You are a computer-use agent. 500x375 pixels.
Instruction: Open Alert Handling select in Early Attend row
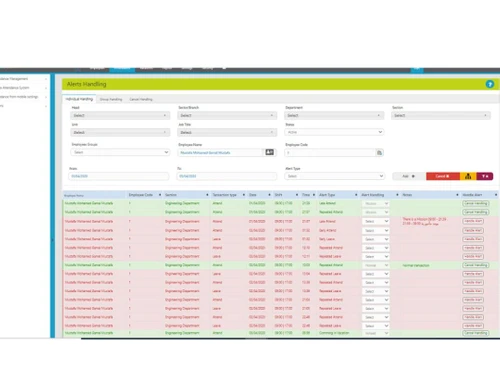[x=376, y=231]
